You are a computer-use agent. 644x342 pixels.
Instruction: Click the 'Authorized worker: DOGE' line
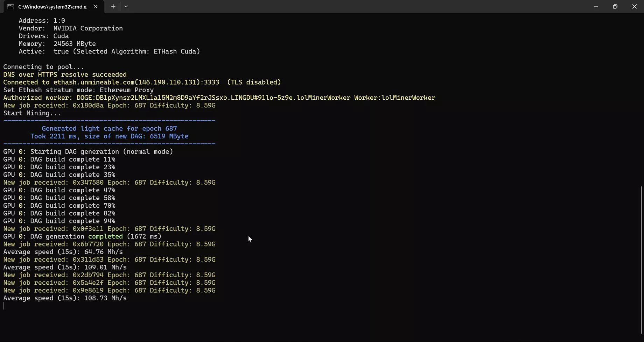point(219,98)
